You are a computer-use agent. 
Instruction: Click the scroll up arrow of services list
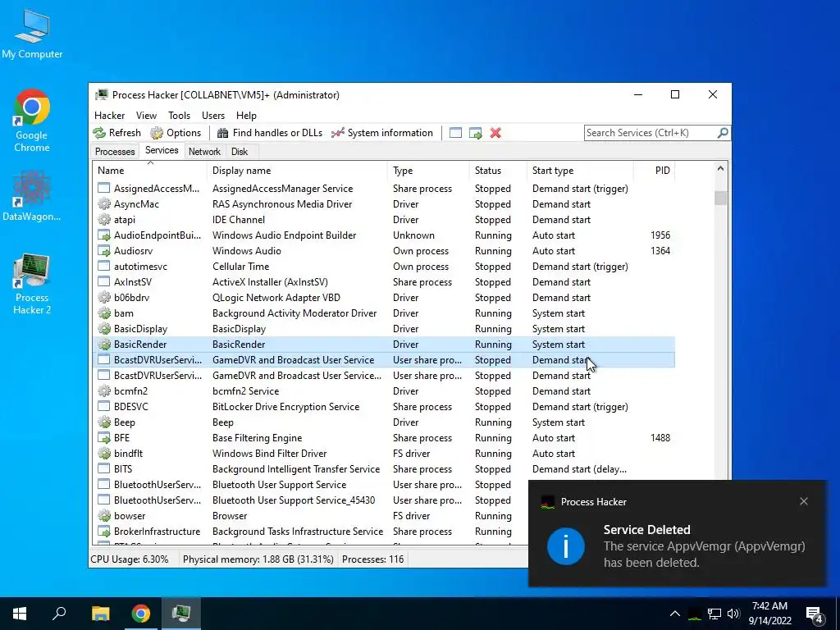tap(720, 169)
